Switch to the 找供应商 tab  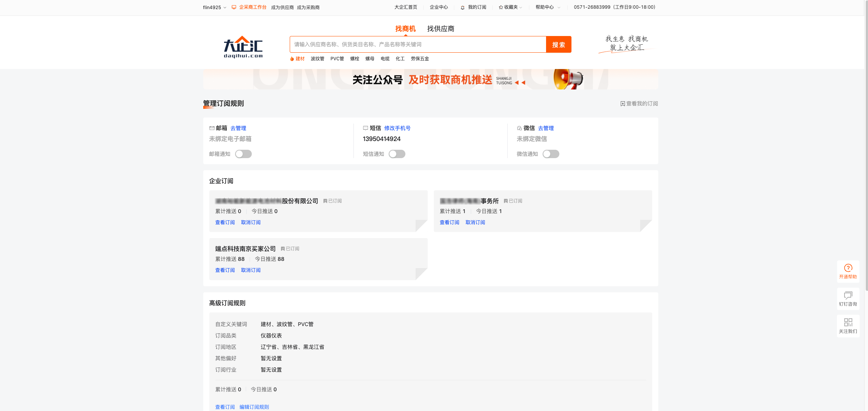tap(440, 28)
